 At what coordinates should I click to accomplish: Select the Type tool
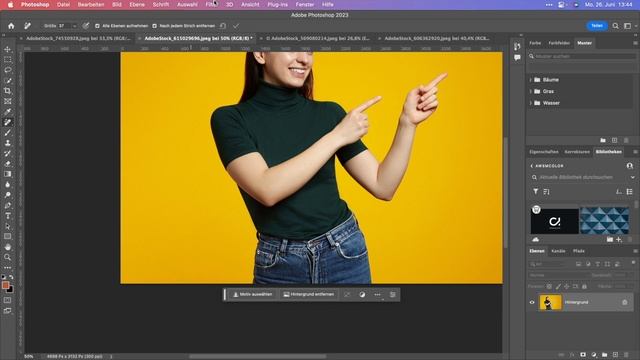(x=8, y=216)
